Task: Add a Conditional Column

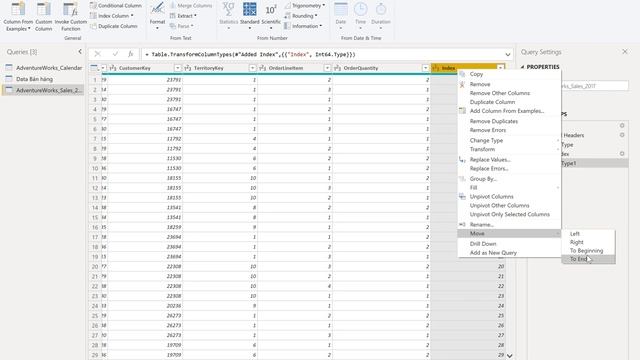Action: 116,6
